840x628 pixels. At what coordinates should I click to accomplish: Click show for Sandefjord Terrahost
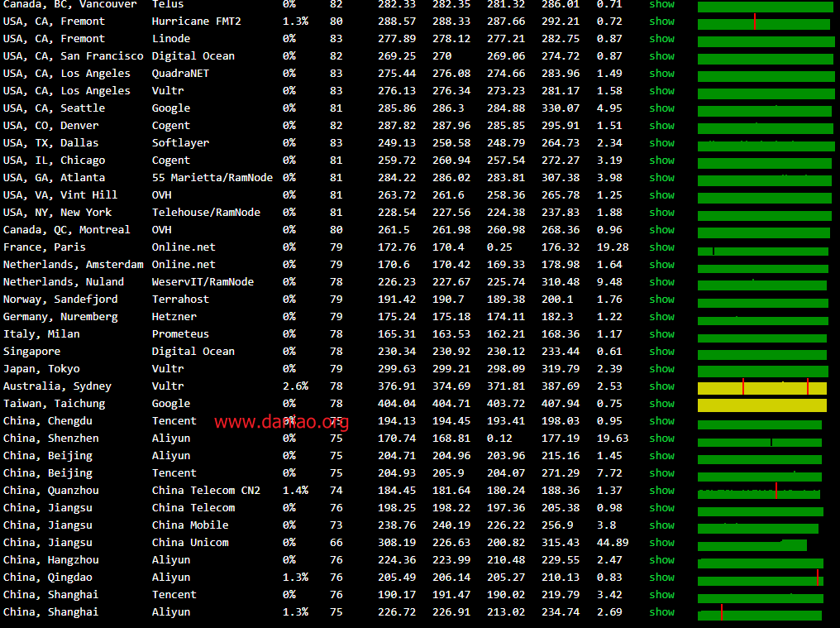[x=661, y=300]
